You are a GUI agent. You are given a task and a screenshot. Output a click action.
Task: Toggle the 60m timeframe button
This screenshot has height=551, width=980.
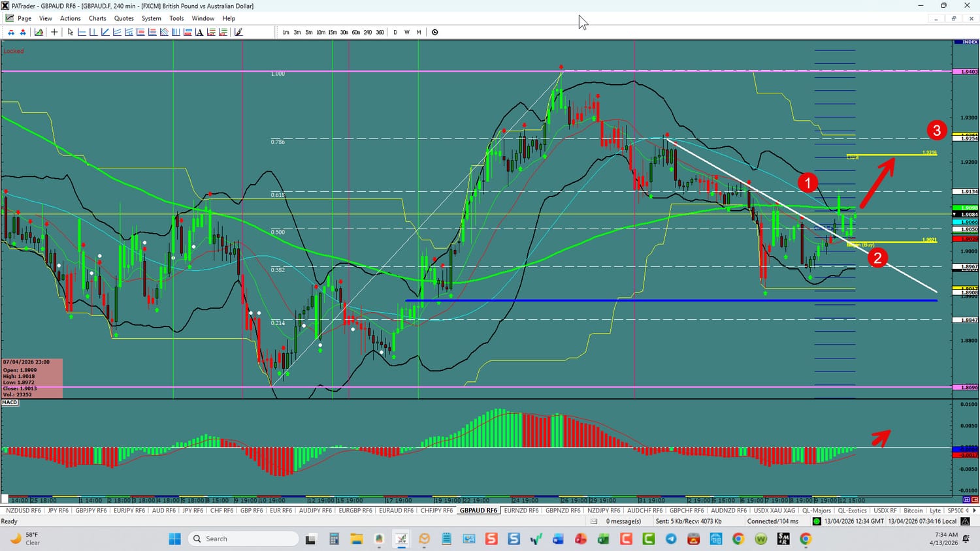click(x=355, y=32)
